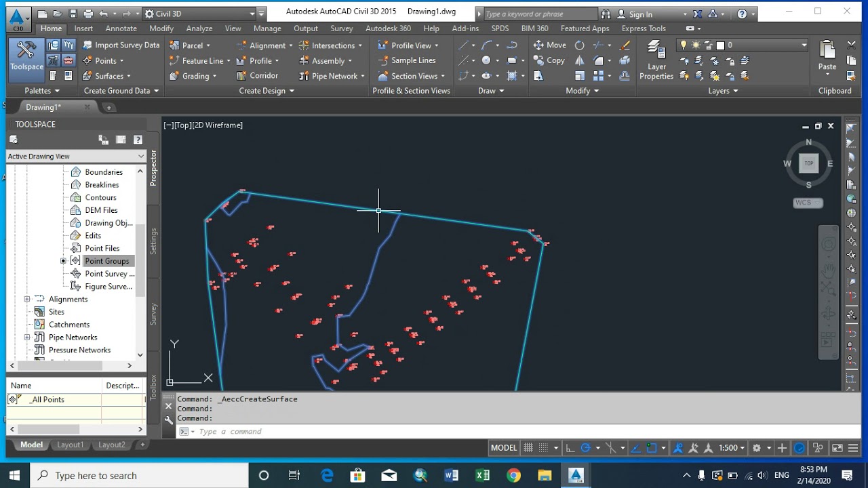Open Excel from the taskbar
The image size is (868, 488).
482,475
